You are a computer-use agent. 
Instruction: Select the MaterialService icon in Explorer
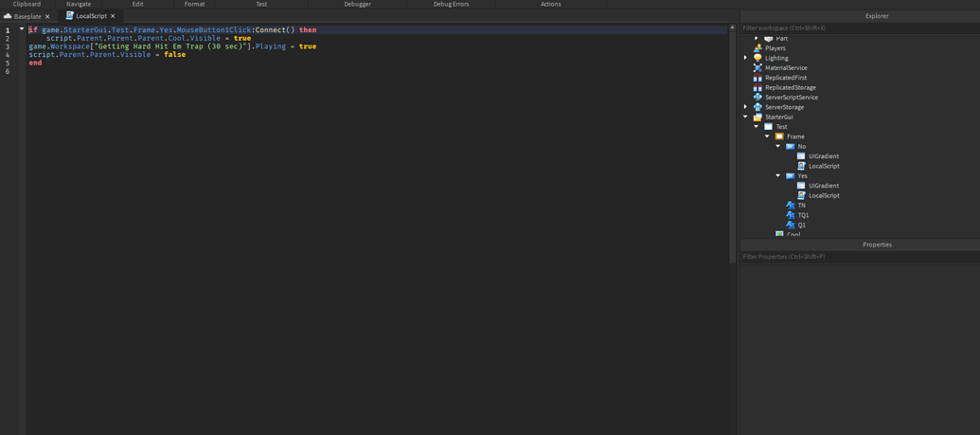coord(757,67)
